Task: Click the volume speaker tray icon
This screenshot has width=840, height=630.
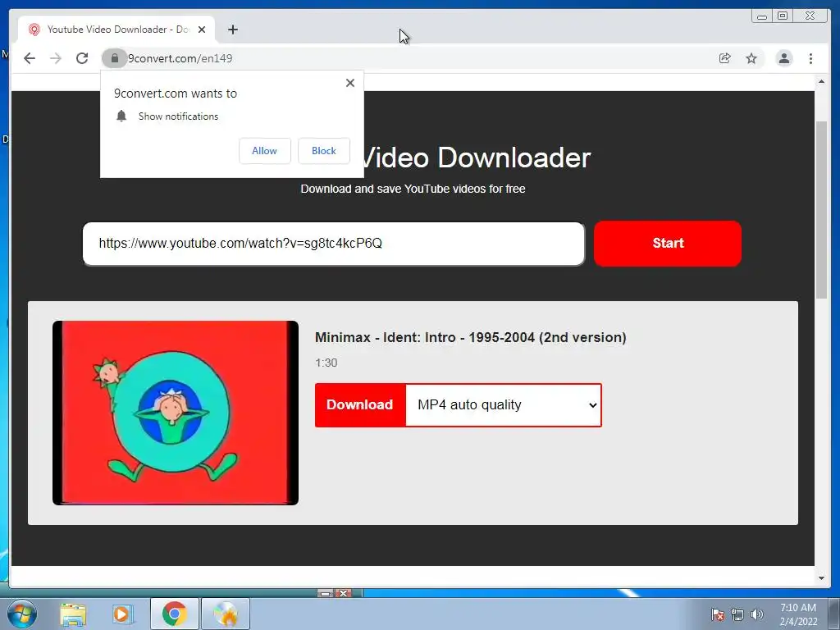Action: click(757, 614)
